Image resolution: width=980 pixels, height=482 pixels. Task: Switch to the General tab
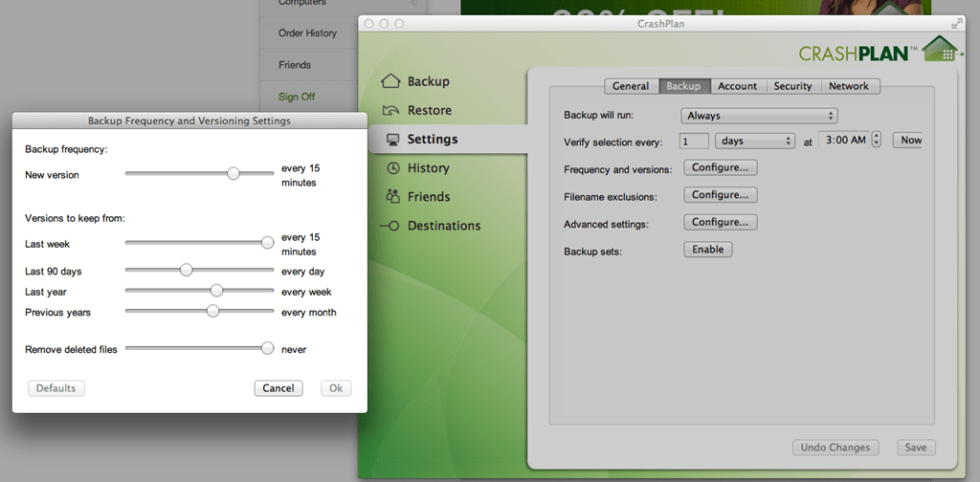point(631,86)
